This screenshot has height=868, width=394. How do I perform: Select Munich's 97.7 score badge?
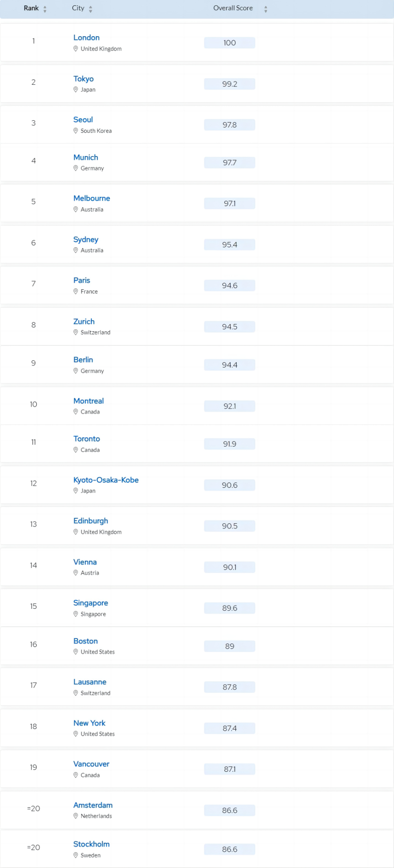(x=230, y=163)
